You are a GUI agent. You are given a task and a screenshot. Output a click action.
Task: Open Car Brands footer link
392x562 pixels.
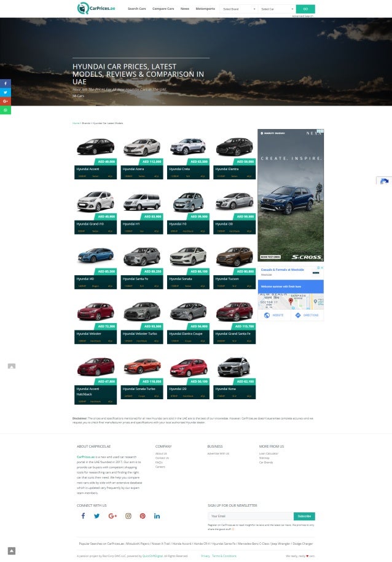point(266,462)
